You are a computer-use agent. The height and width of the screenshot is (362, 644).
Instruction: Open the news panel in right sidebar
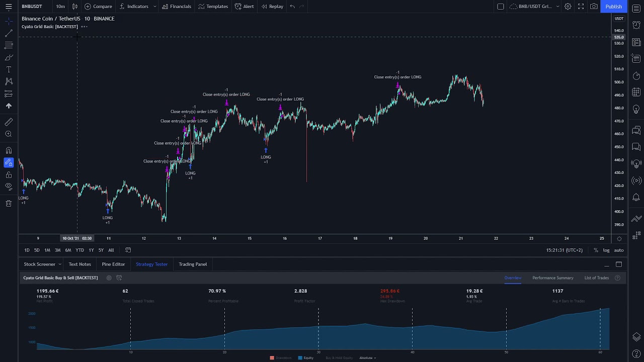[x=636, y=42]
